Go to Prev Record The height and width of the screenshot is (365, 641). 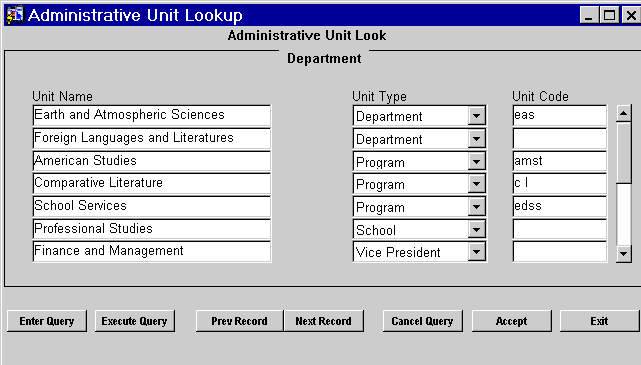click(x=240, y=321)
